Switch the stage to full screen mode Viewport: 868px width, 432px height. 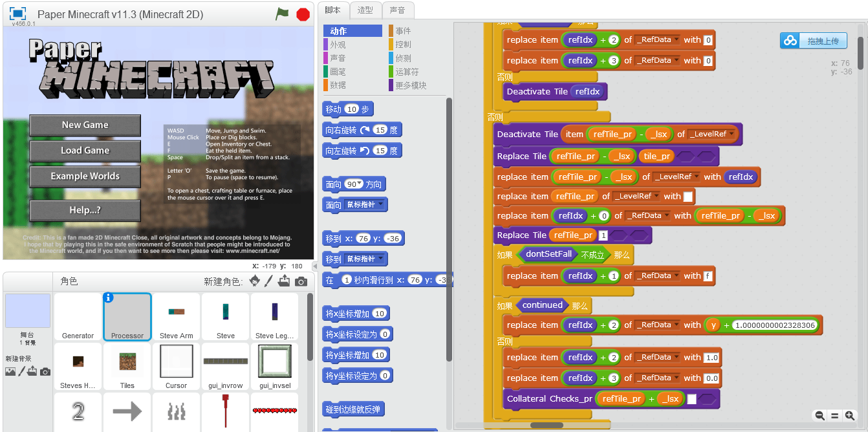[17, 14]
